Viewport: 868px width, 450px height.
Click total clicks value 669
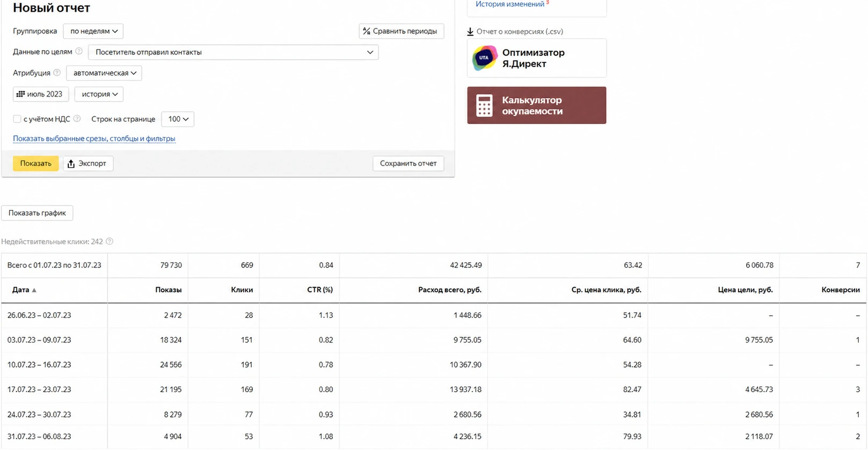pyautogui.click(x=247, y=265)
